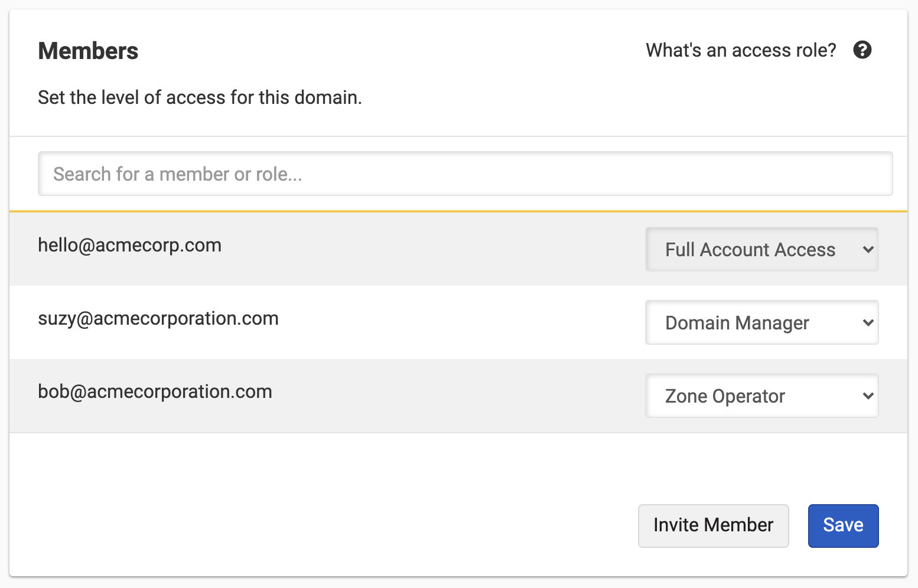Select the suzy@acmecorporation.com member email
Screen dimensions: 918x588
pos(158,318)
